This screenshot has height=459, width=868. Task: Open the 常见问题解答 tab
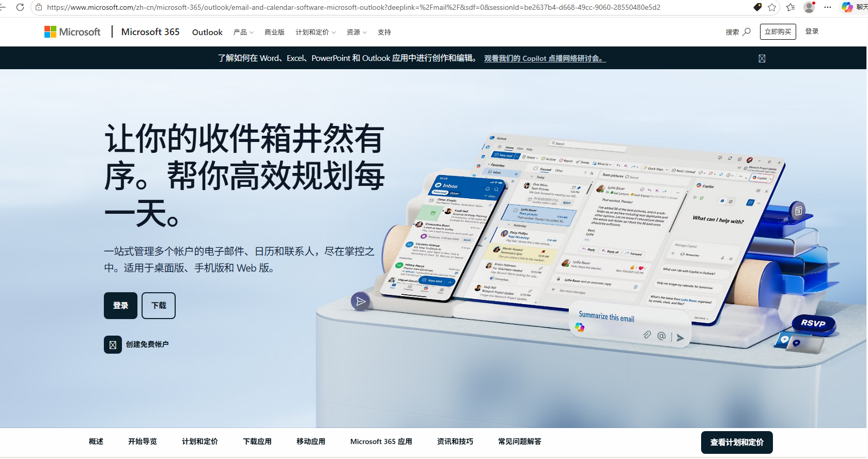520,441
